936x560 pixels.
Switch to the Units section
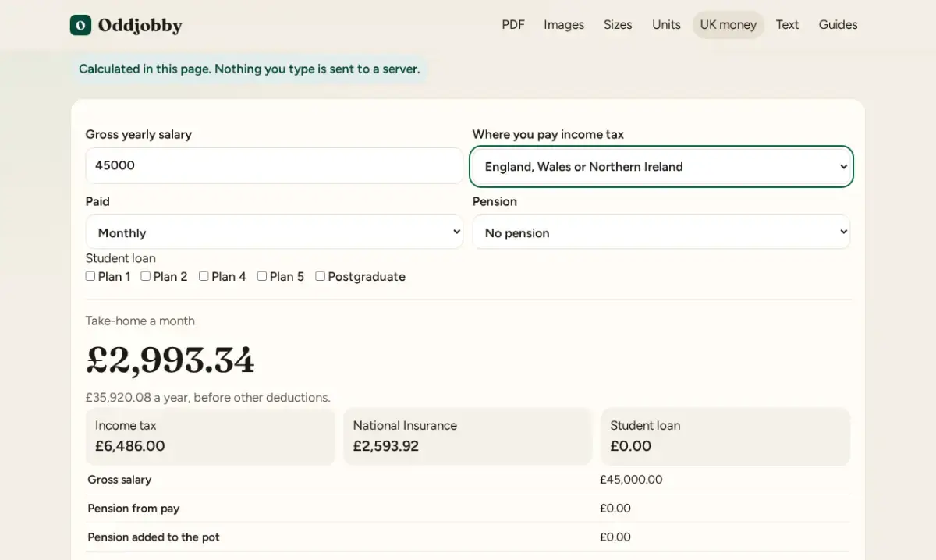coord(666,25)
